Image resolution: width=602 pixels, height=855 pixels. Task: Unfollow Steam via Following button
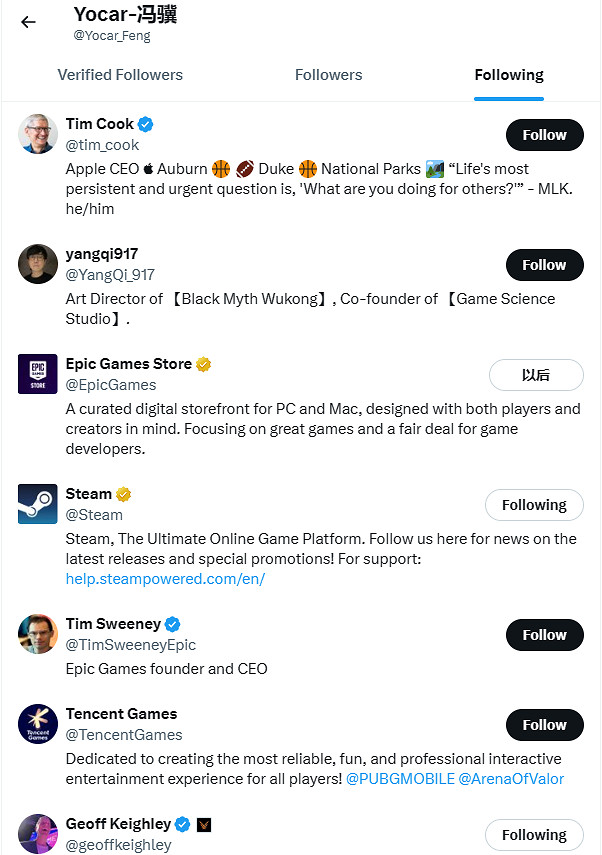(534, 505)
